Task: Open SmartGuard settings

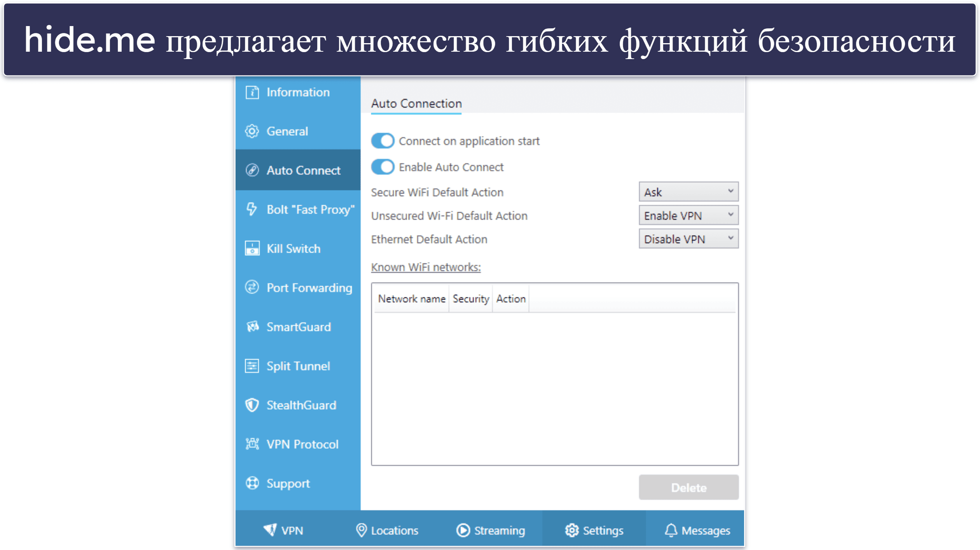Action: click(x=298, y=327)
